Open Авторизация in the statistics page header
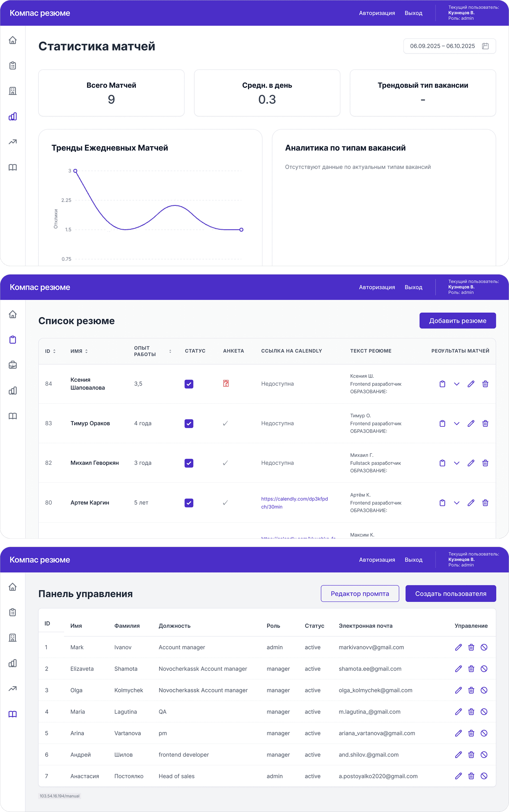 pyautogui.click(x=377, y=13)
